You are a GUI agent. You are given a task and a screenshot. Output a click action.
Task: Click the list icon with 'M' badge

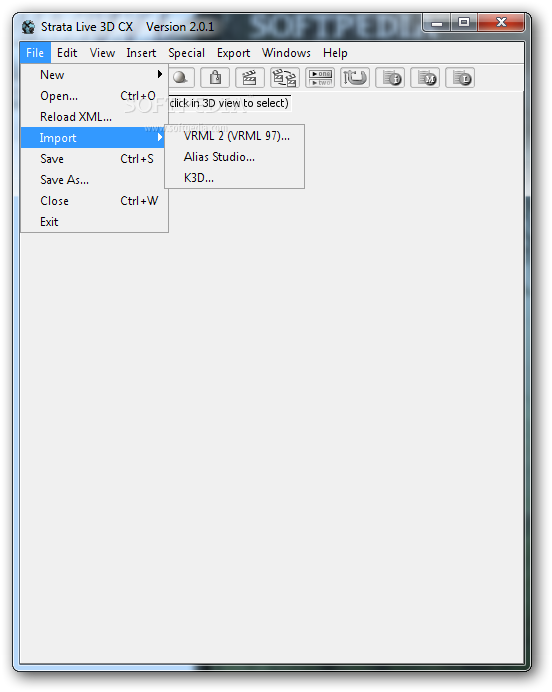pos(425,78)
